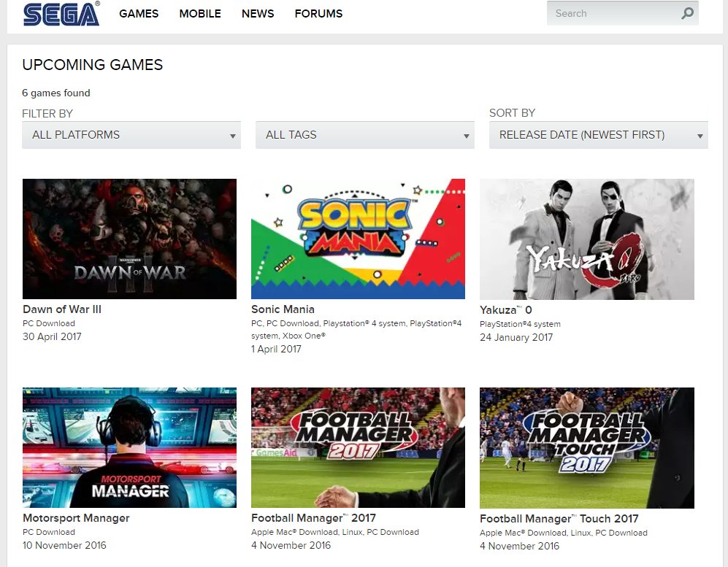The image size is (728, 567).
Task: Go to the News section
Action: (x=258, y=14)
